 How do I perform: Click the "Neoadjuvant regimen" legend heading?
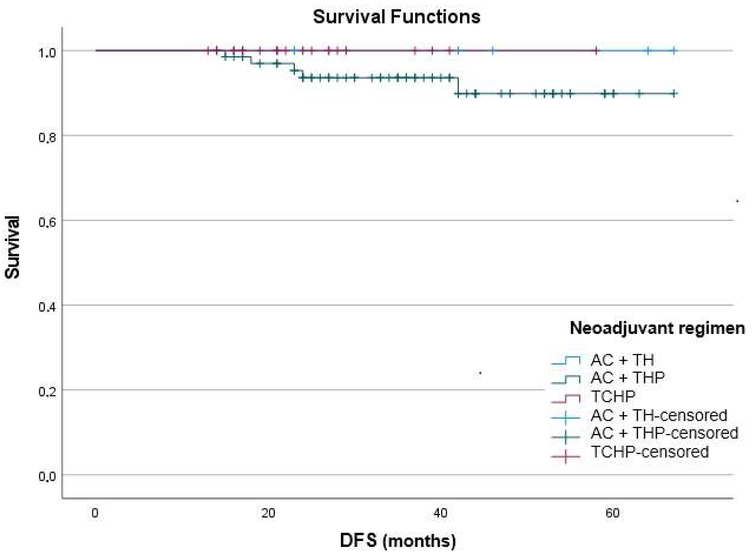[657, 328]
